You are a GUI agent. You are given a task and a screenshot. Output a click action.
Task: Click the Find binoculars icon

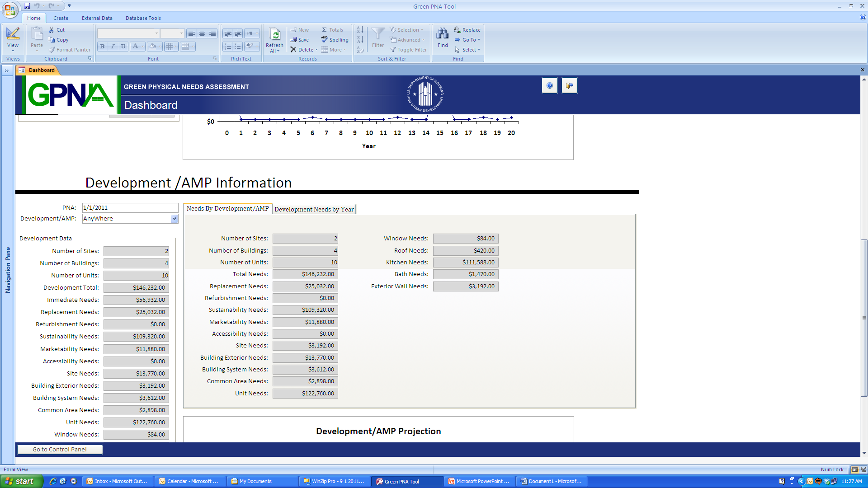pos(442,34)
